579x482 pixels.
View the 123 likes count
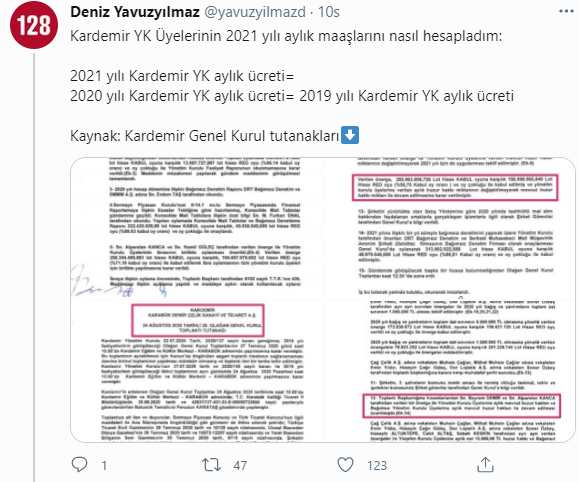coord(377,465)
